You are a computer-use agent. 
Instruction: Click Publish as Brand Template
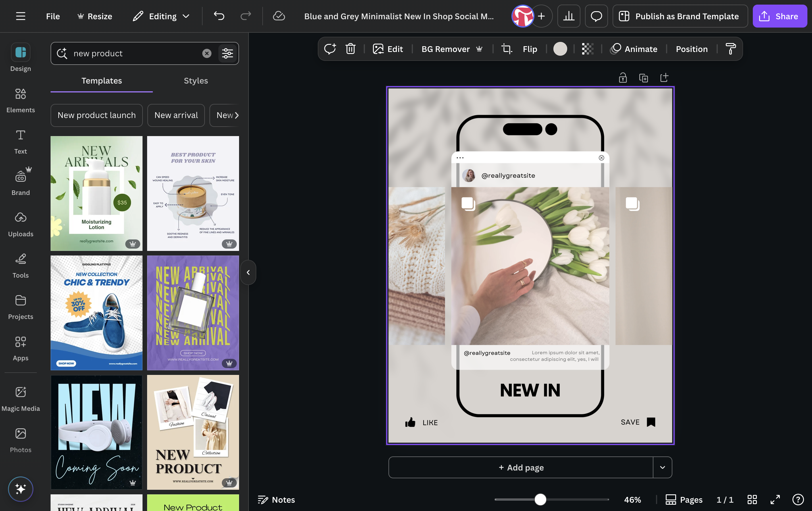(680, 16)
